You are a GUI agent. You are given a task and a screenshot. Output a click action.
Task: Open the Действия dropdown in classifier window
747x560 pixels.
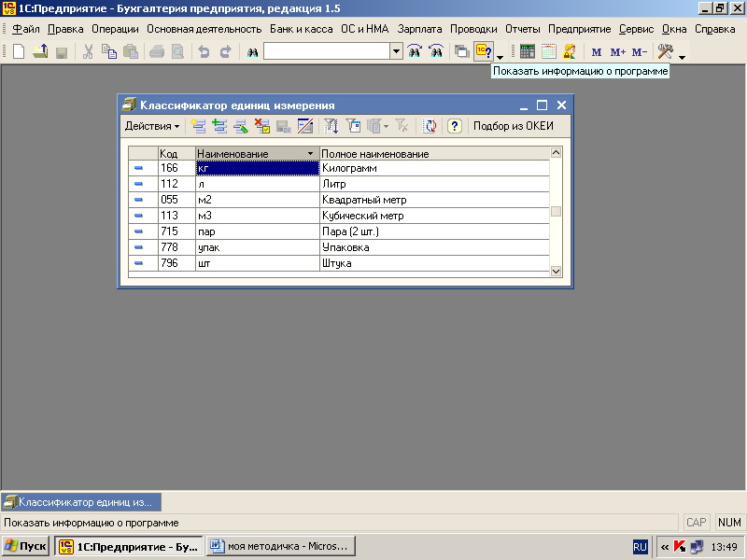152,126
